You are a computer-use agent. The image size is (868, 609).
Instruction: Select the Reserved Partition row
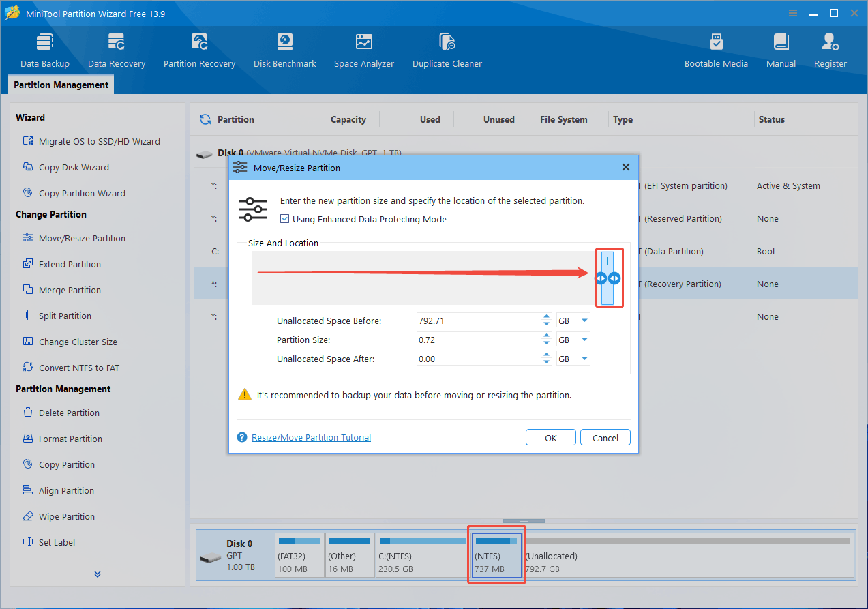pos(526,218)
